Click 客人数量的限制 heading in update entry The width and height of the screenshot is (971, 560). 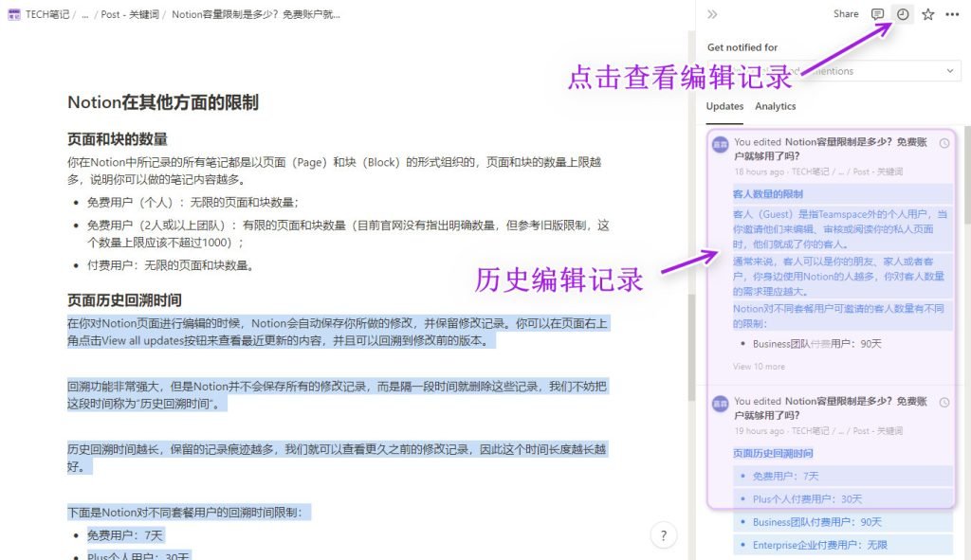click(x=768, y=193)
